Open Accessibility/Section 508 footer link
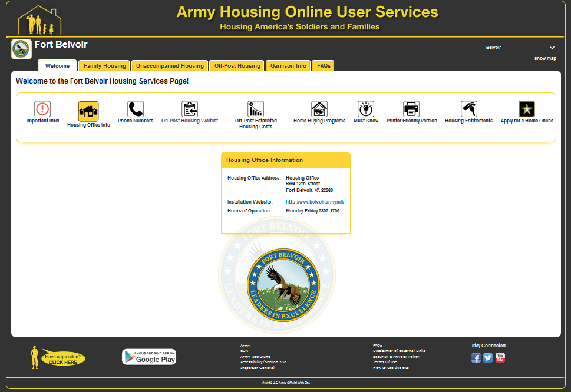 tap(263, 362)
